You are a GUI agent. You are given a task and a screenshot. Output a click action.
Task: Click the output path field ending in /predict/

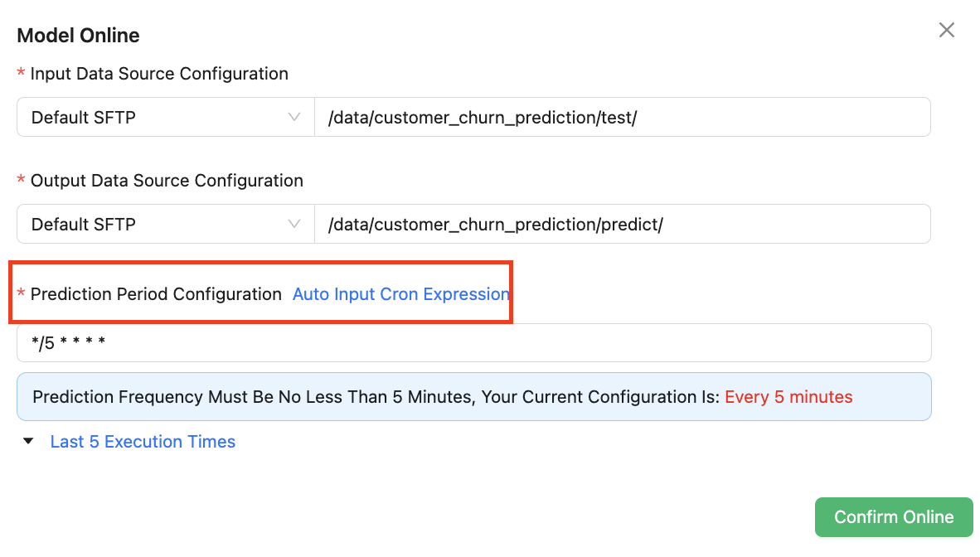622,225
